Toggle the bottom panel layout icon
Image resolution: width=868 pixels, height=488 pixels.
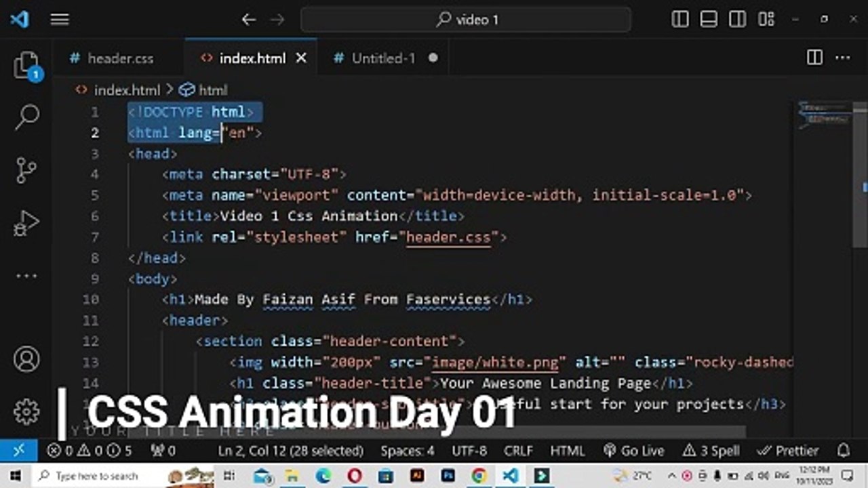709,20
